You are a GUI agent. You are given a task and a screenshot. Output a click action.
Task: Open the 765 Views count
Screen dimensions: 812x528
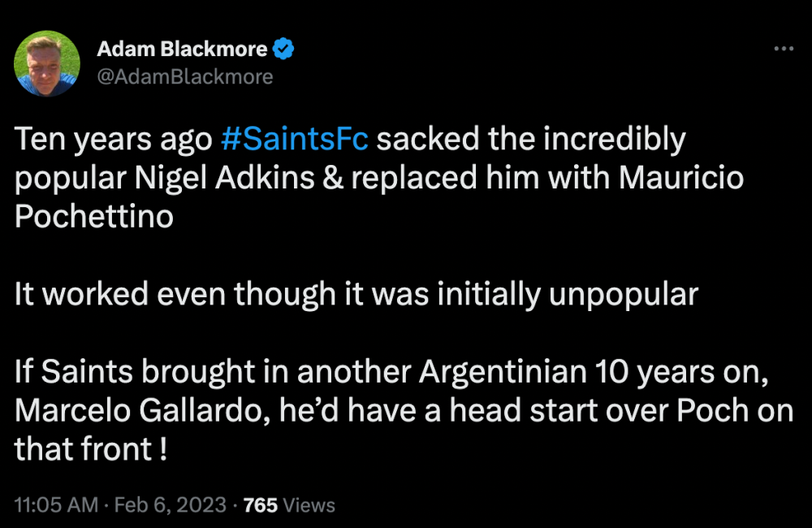pos(289,505)
